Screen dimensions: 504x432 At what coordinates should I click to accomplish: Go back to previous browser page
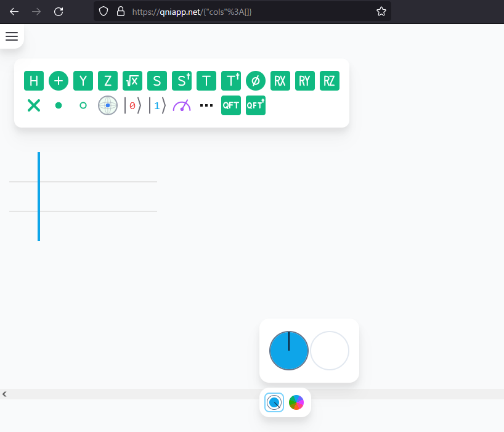pos(14,11)
